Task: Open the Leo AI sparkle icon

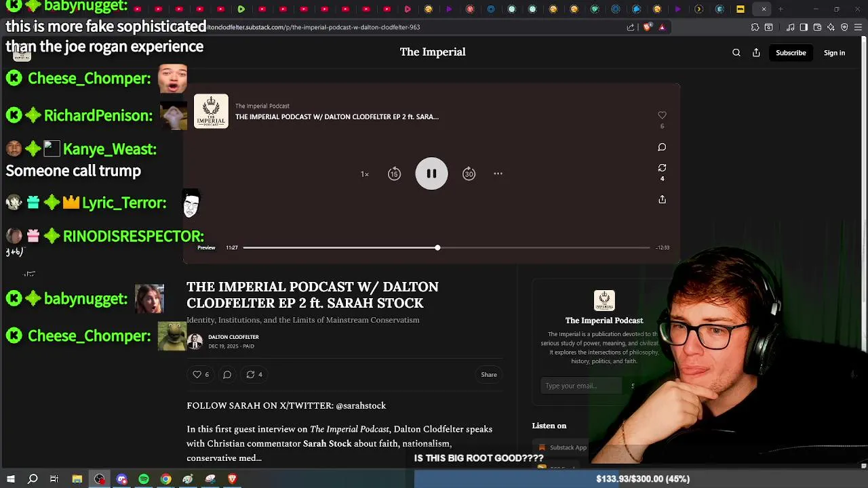Action: 831,27
